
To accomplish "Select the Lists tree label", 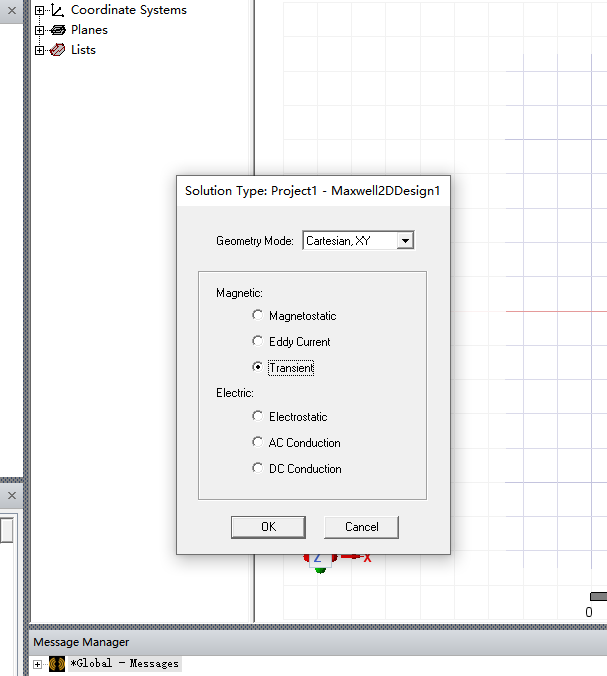I will [83, 50].
